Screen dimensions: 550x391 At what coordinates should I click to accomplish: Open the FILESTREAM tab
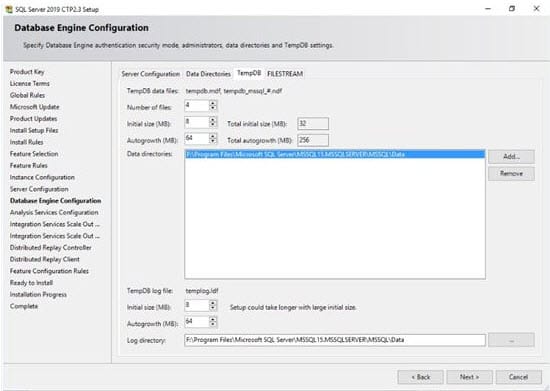tap(285, 74)
